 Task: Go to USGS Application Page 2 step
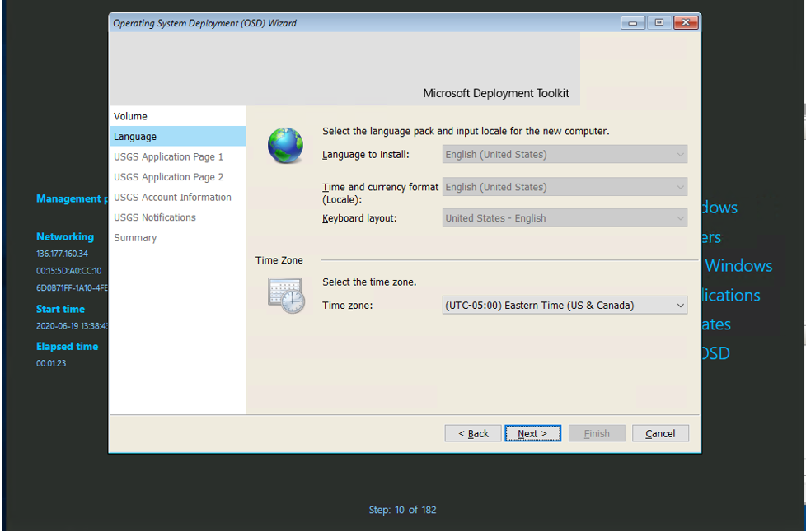(178, 177)
